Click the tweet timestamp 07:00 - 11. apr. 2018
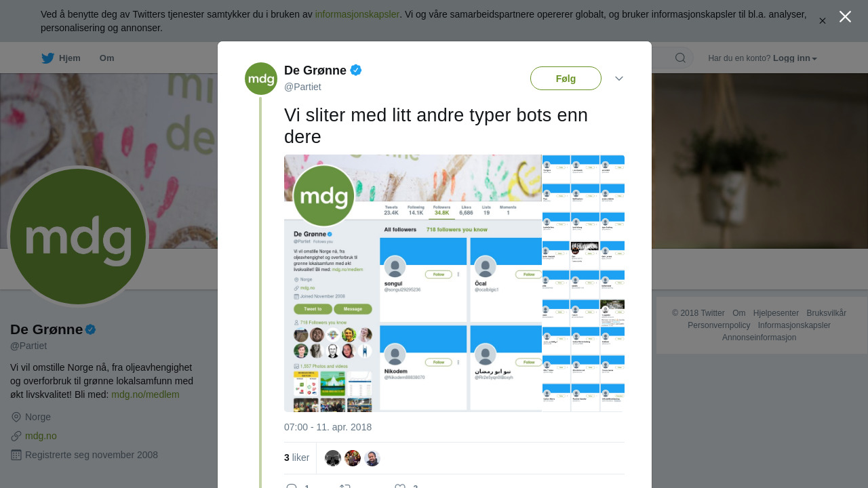The image size is (868, 488). coord(328,427)
